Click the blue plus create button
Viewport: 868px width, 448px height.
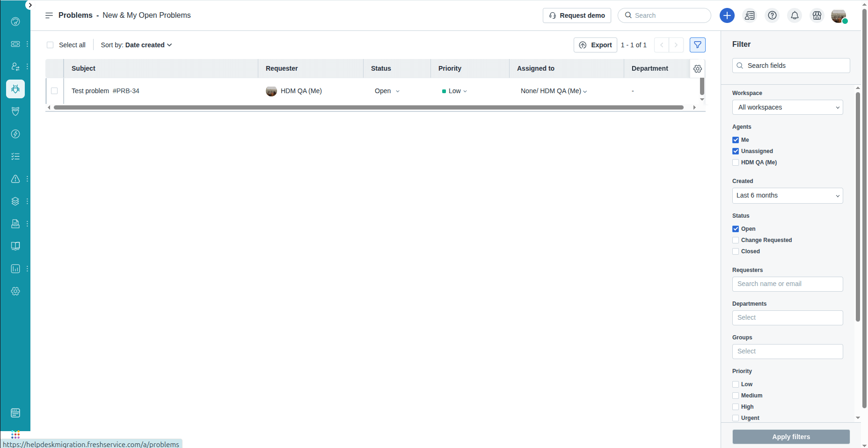coord(727,15)
